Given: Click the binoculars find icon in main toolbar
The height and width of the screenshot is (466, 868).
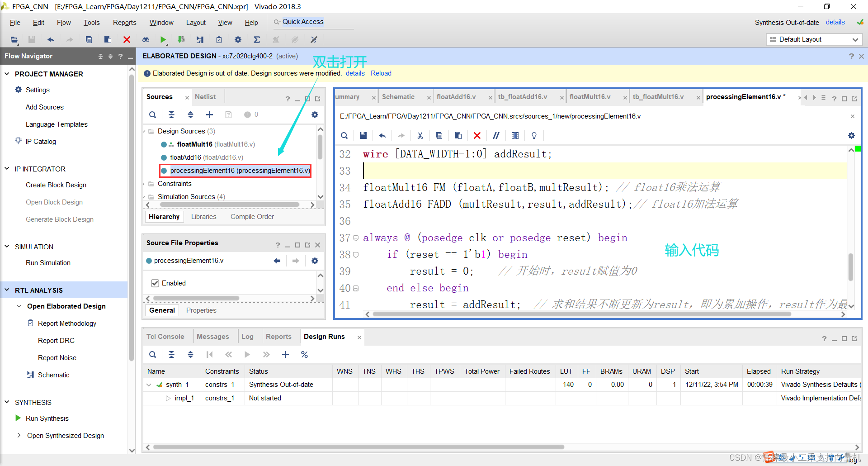Looking at the screenshot, I should 146,40.
